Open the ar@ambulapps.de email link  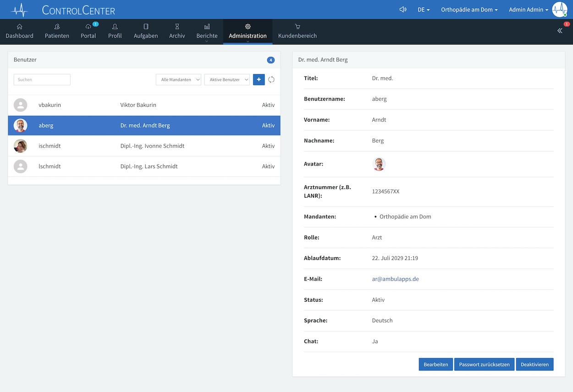[396, 279]
